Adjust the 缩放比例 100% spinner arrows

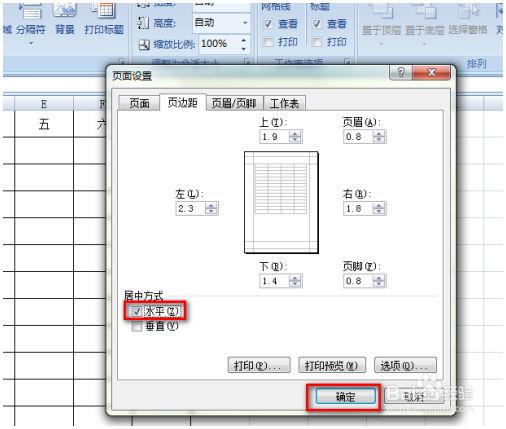click(x=244, y=44)
